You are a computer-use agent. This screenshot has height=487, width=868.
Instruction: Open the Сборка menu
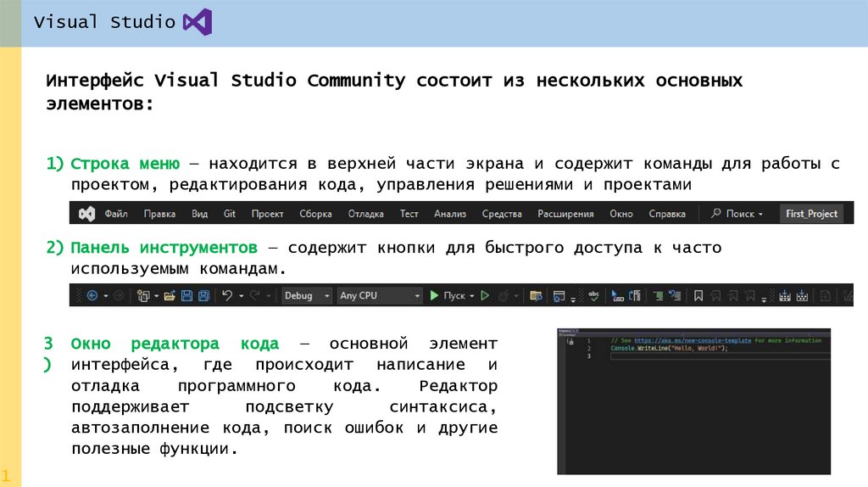coord(316,214)
